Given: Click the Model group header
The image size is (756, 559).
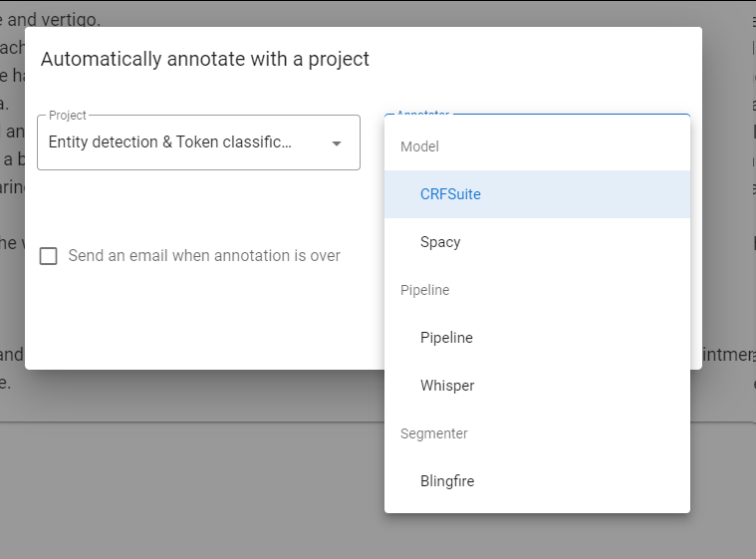Looking at the screenshot, I should coord(419,146).
